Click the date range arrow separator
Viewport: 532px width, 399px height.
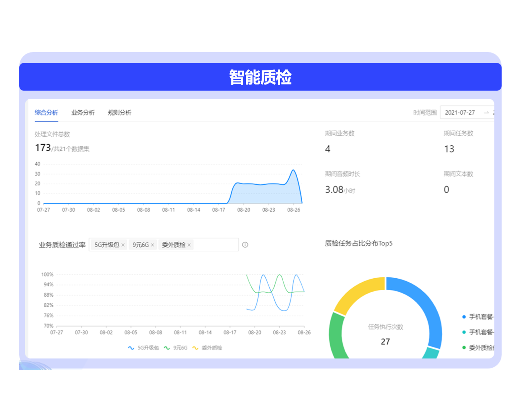coord(486,113)
